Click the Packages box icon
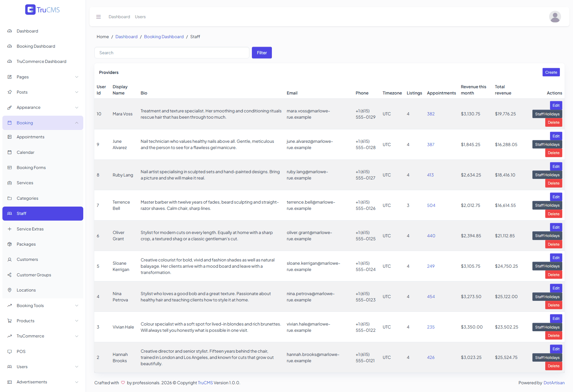 click(x=10, y=244)
